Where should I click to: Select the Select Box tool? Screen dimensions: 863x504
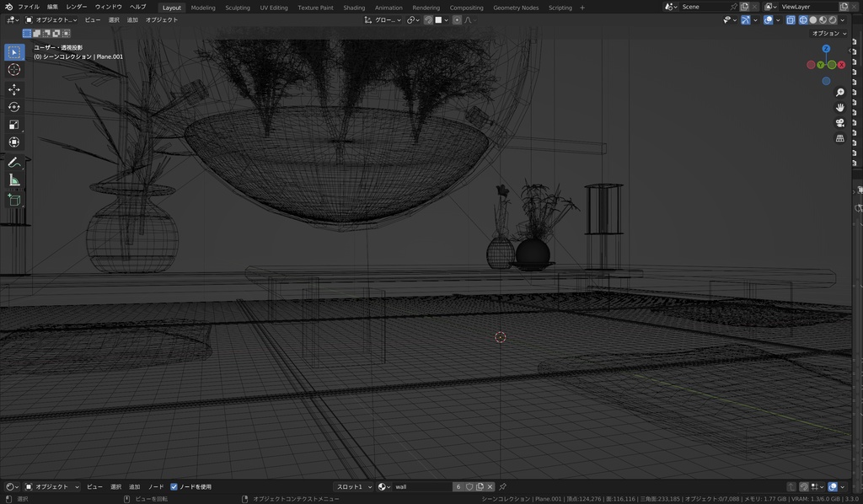tap(14, 52)
